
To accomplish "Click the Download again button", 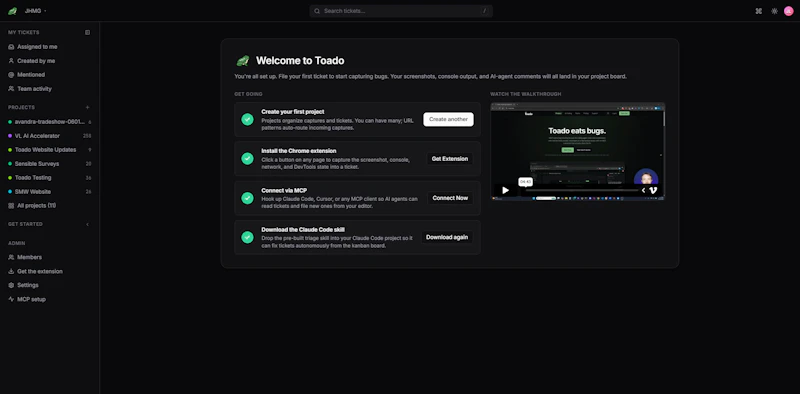I will (447, 237).
